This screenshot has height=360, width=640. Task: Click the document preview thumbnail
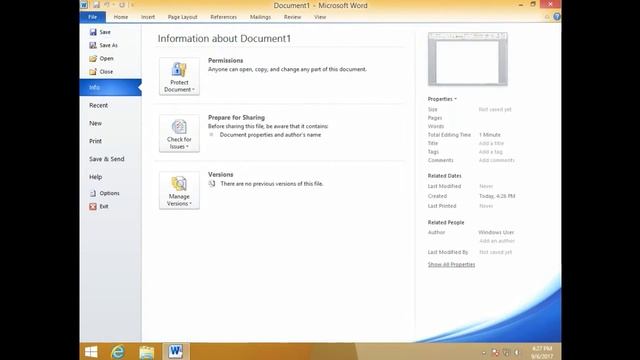click(468, 59)
